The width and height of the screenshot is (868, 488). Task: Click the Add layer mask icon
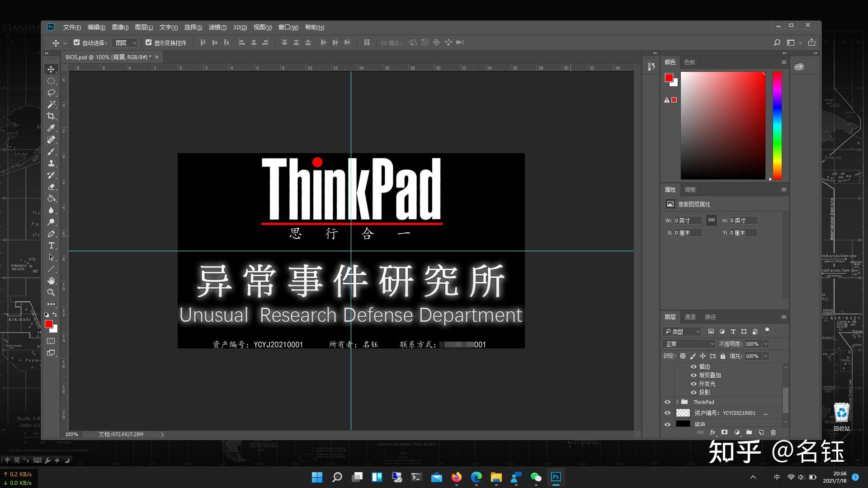coord(725,432)
